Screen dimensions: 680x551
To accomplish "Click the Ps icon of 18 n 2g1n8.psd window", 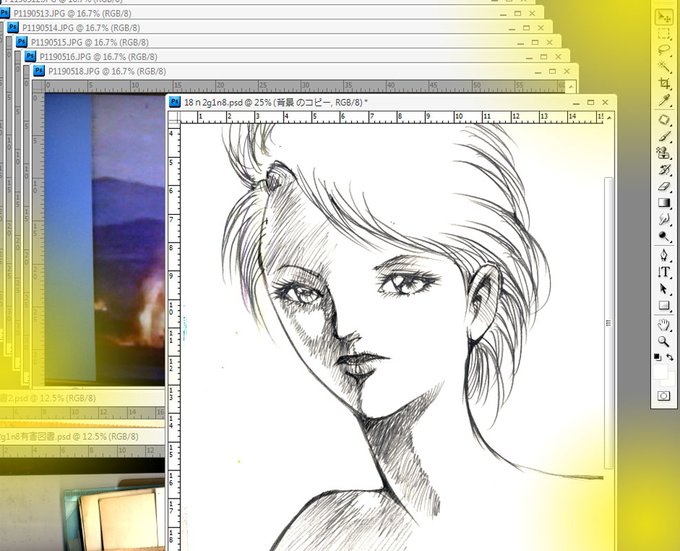I will click(174, 101).
